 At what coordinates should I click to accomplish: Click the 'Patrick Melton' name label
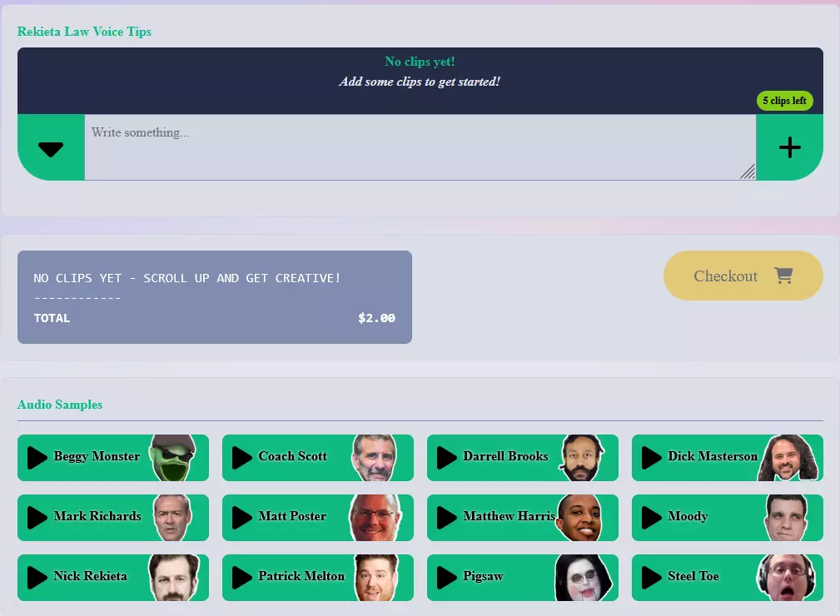301,576
